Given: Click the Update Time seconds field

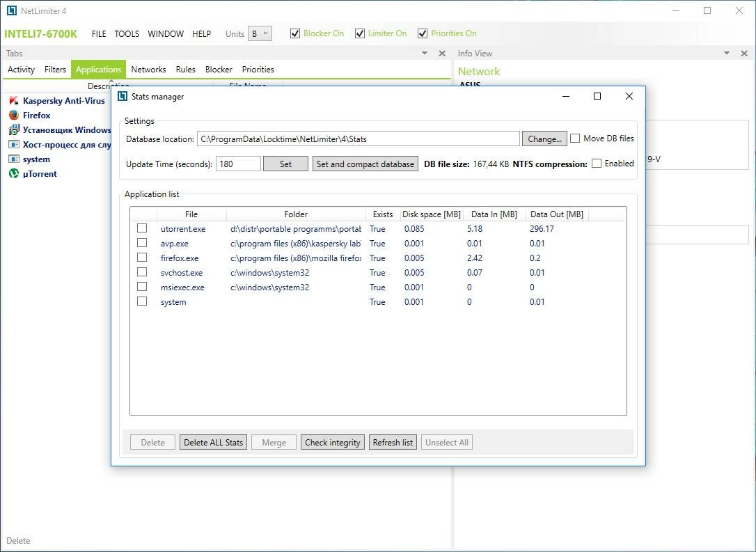Looking at the screenshot, I should pyautogui.click(x=238, y=164).
